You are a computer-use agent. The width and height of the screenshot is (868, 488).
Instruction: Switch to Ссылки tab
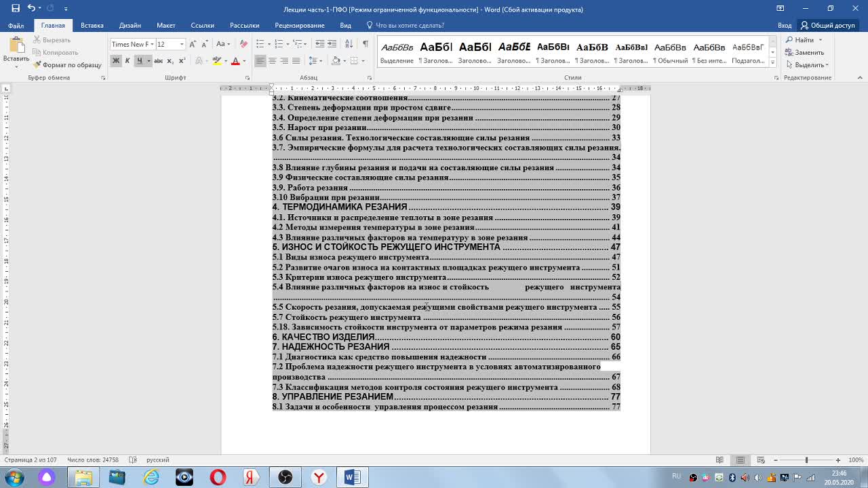[x=202, y=25]
